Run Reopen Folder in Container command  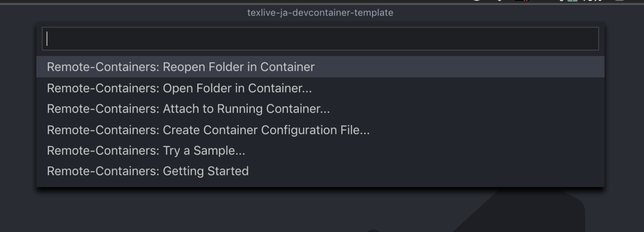click(181, 67)
